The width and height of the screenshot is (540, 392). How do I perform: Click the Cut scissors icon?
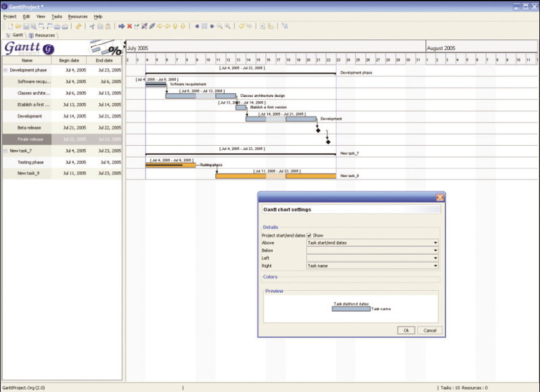pyautogui.click(x=92, y=26)
